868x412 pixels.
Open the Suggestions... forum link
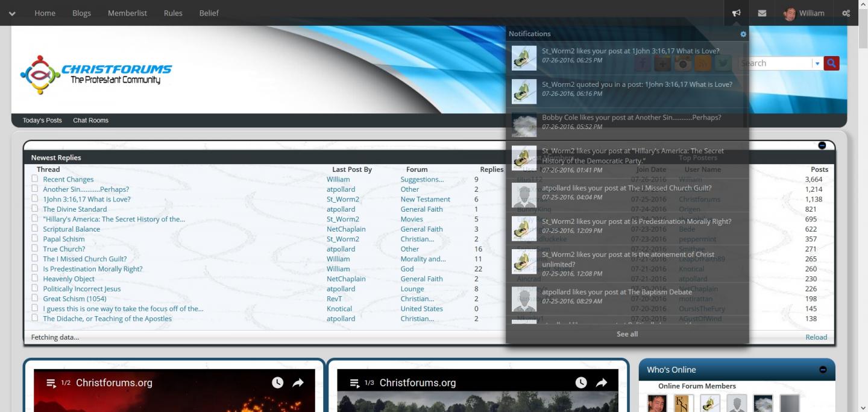[422, 179]
